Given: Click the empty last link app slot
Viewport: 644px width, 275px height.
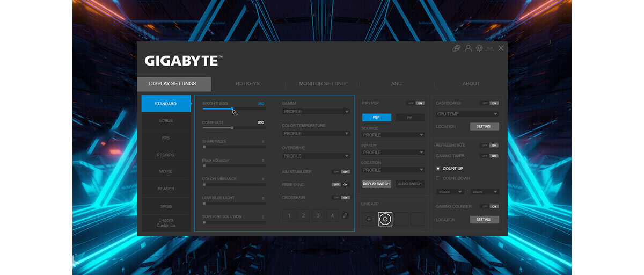Looking at the screenshot, I should coord(418,219).
